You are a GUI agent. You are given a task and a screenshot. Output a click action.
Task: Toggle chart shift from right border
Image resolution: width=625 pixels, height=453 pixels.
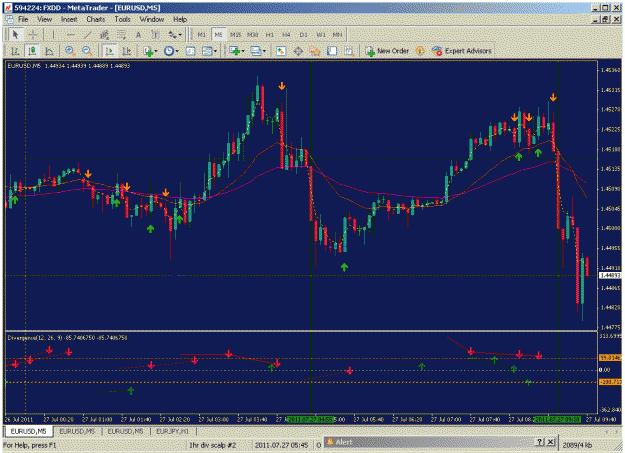pyautogui.click(x=126, y=51)
